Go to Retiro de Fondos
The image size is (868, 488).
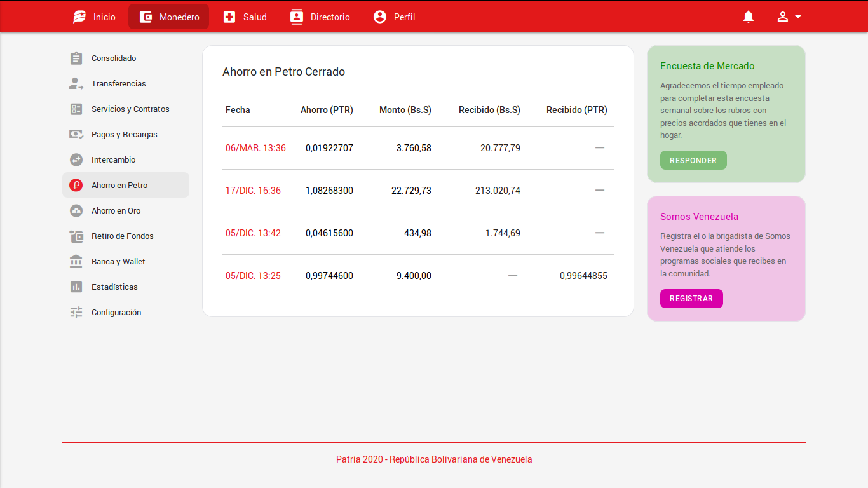[122, 236]
